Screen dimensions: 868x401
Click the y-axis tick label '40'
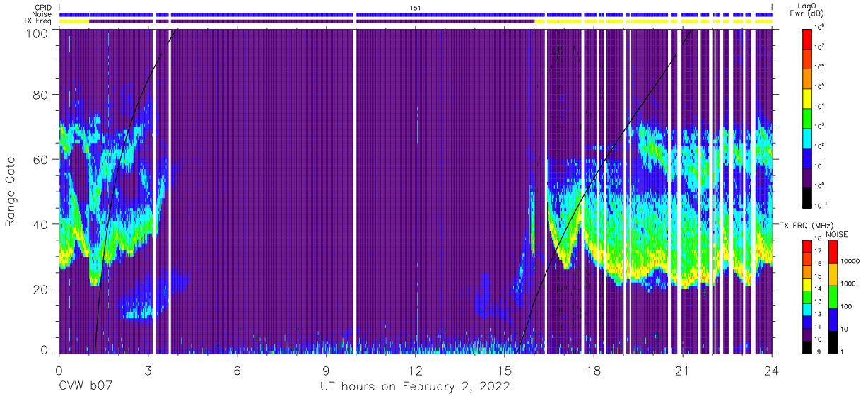click(41, 224)
